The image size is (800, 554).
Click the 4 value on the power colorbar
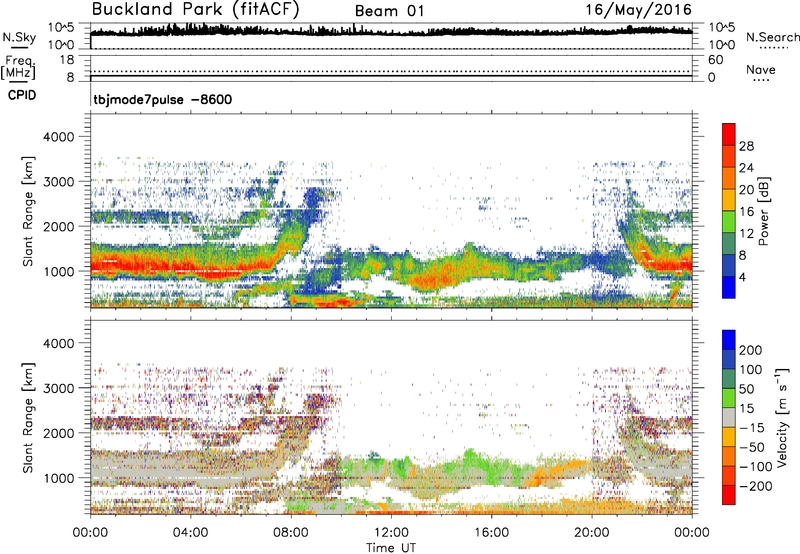(x=742, y=278)
